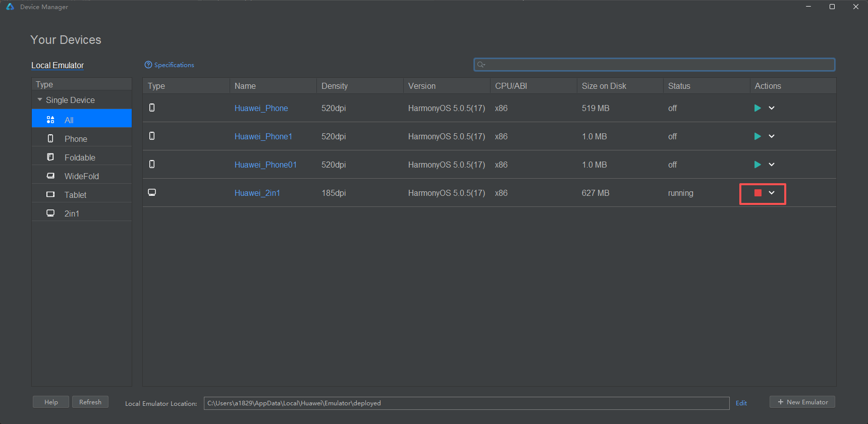Screen dimensions: 868x424
Task: Click HarmonyOS version in Huawei_2in1 row
Action: [x=447, y=193]
